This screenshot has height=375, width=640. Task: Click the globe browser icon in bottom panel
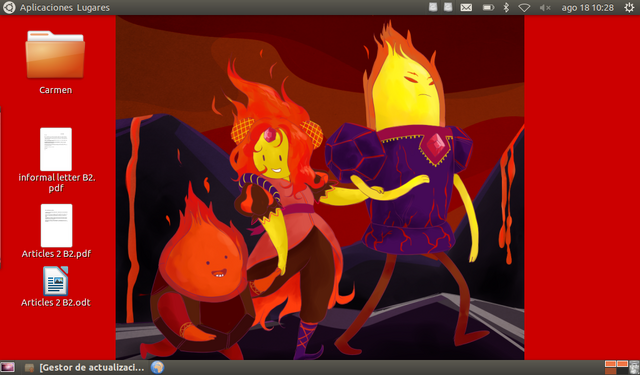pos(158,367)
